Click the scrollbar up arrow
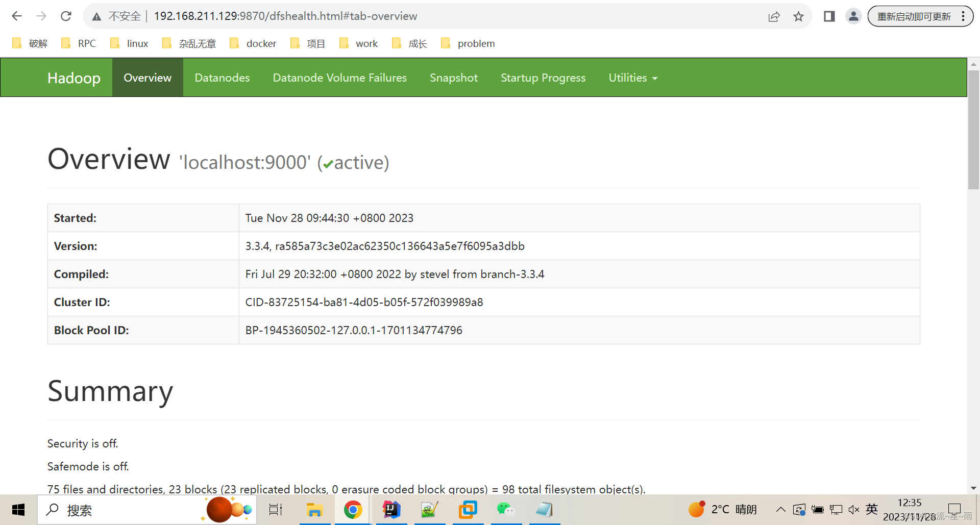This screenshot has height=525, width=980. [x=973, y=64]
